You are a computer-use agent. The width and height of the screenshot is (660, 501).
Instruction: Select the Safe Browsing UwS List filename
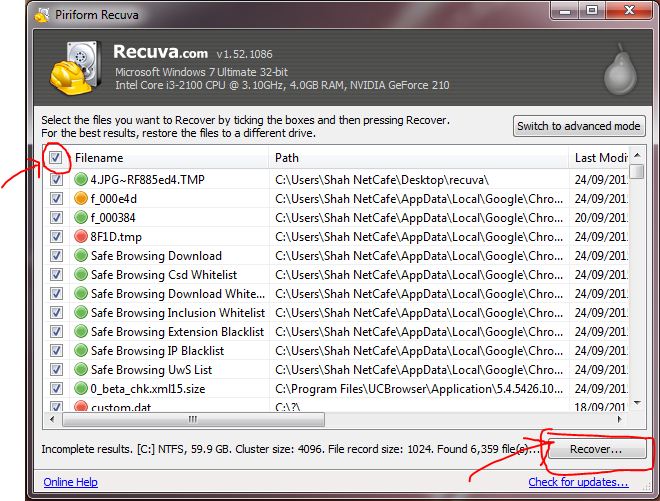(152, 370)
